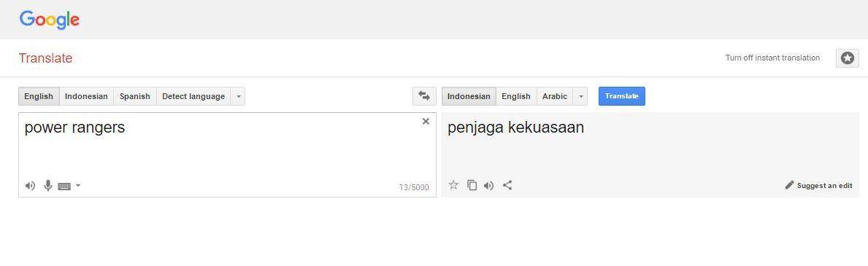Open input tools dropdown arrow beside keyboard
This screenshot has width=868, height=266.
(x=78, y=186)
